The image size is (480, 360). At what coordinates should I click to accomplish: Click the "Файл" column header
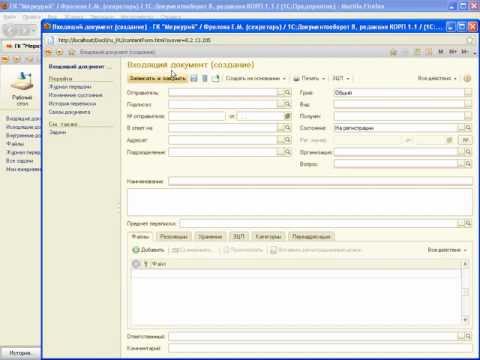point(159,264)
